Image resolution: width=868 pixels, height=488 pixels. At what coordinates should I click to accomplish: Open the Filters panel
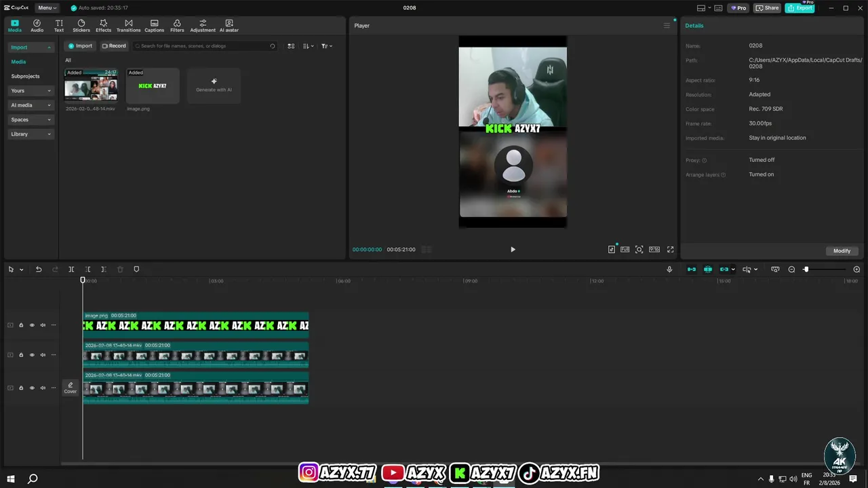click(177, 26)
